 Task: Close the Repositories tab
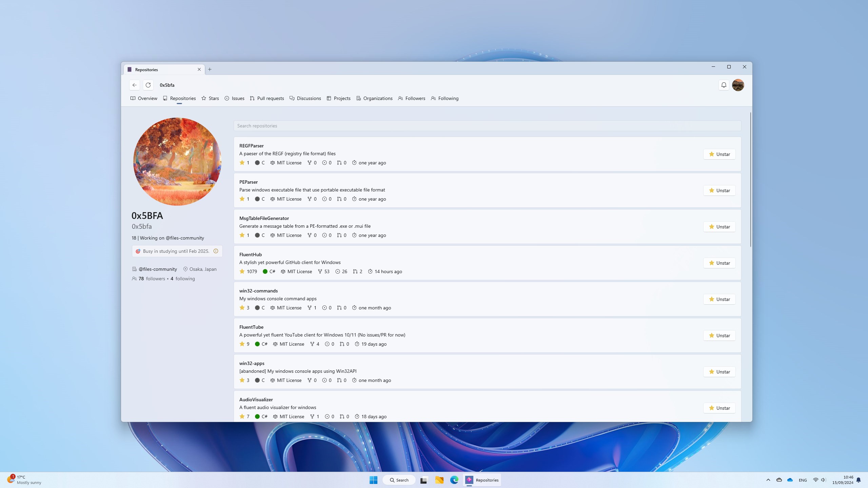click(x=199, y=69)
